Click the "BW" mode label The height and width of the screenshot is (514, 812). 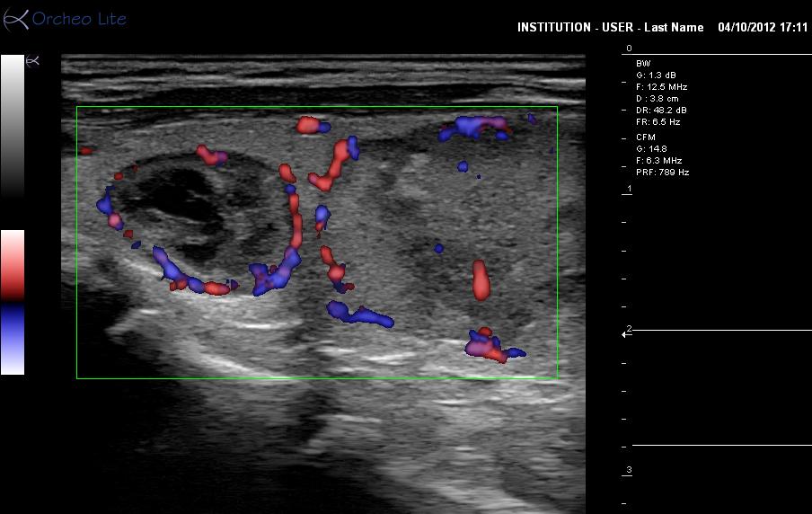pos(643,63)
